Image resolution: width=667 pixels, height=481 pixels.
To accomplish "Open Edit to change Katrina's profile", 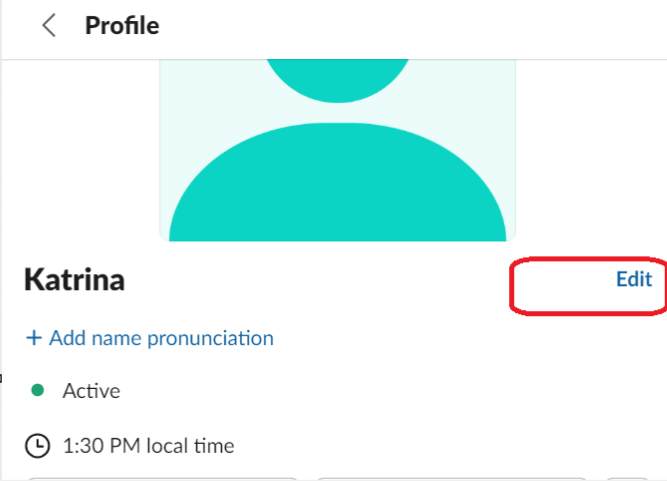I will [x=633, y=279].
